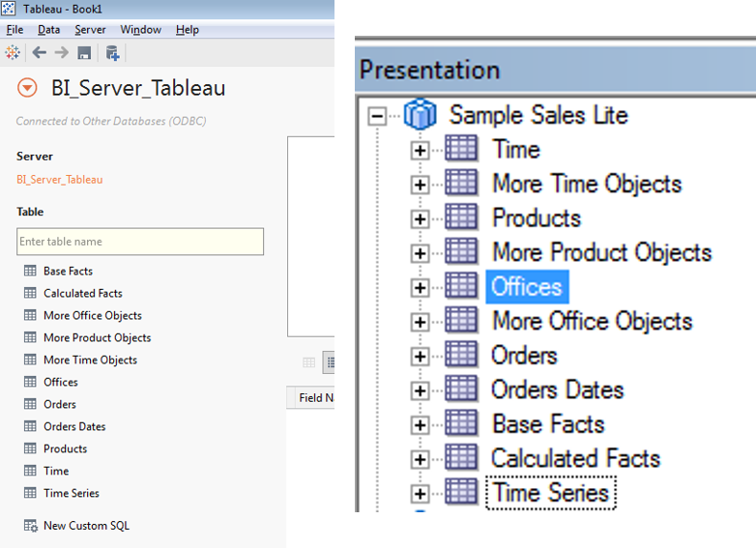Image resolution: width=756 pixels, height=548 pixels.
Task: Click the Base Facts table icon in Tableau
Action: [30, 272]
